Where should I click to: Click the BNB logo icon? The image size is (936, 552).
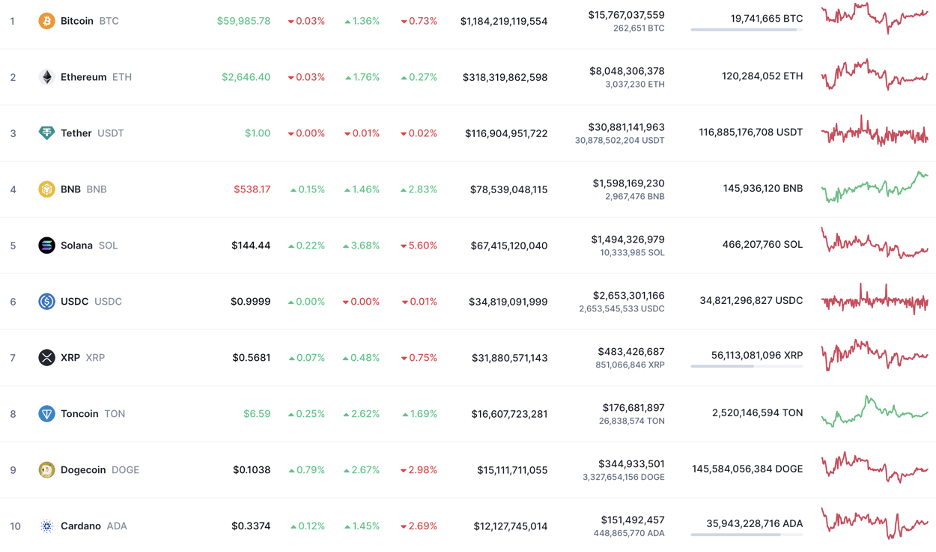(x=46, y=189)
